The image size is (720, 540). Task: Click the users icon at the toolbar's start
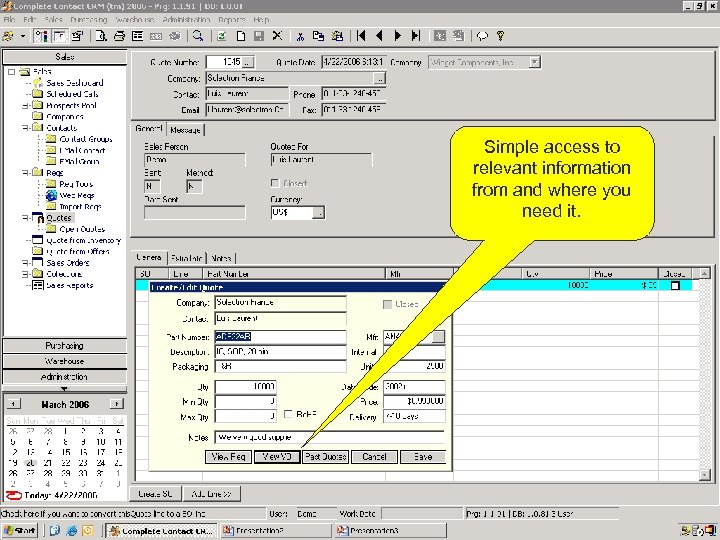point(8,36)
